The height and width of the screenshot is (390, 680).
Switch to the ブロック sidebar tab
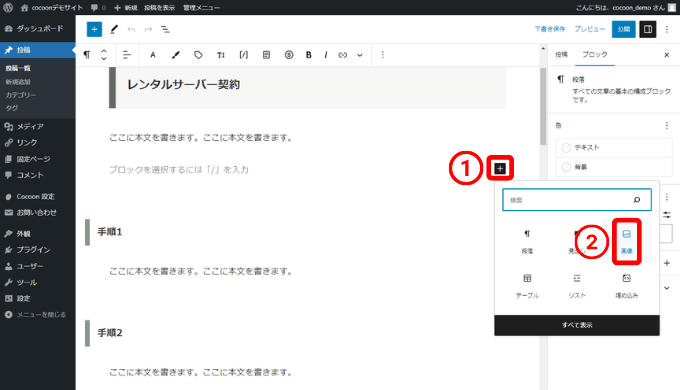pos(595,54)
